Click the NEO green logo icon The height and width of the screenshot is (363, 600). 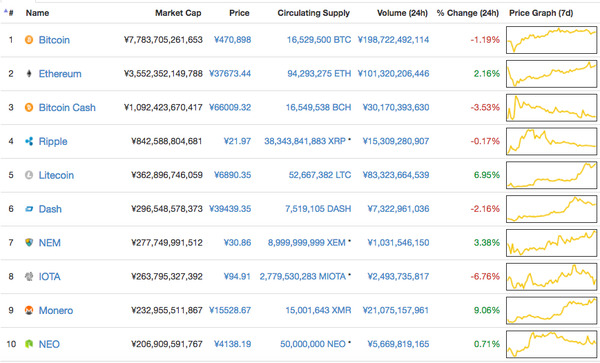29,344
